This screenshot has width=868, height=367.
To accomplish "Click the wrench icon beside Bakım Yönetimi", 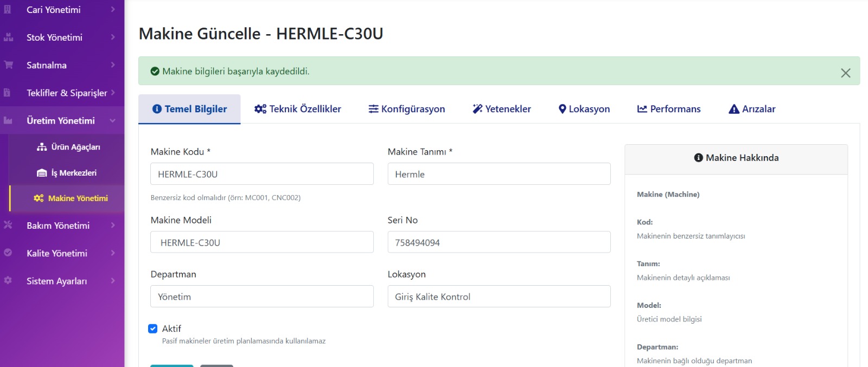I will point(8,225).
